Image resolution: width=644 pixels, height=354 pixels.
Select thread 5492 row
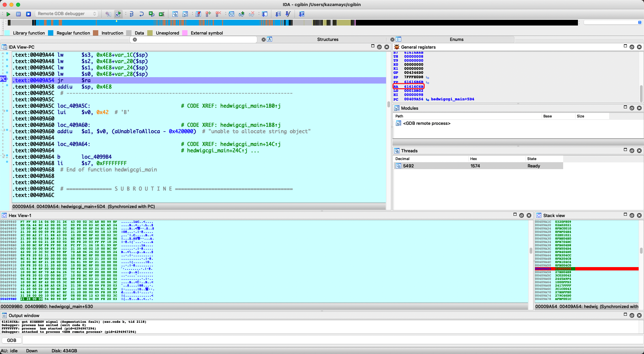[478, 166]
